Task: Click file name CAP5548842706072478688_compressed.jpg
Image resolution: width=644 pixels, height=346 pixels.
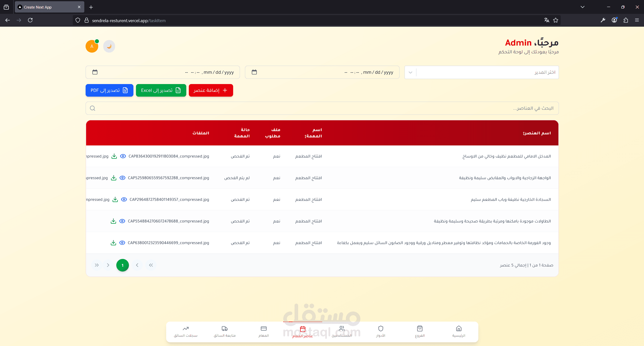Action: pos(168,221)
